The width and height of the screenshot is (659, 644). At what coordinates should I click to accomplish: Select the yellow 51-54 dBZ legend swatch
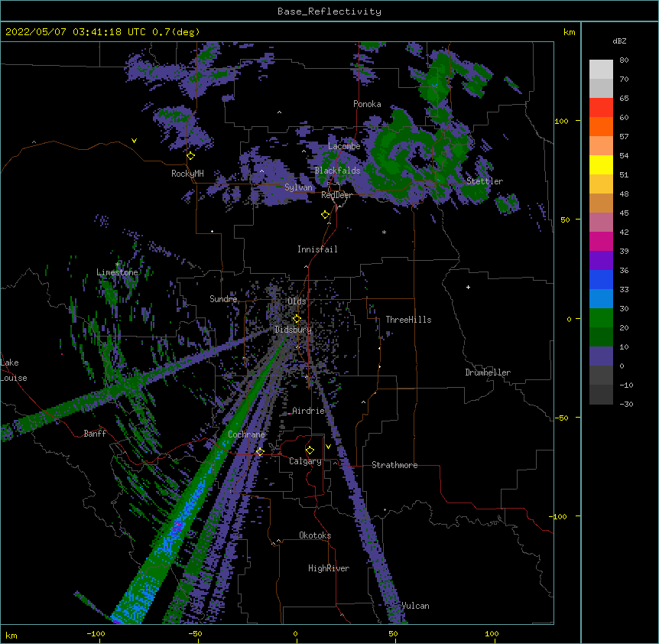point(601,164)
